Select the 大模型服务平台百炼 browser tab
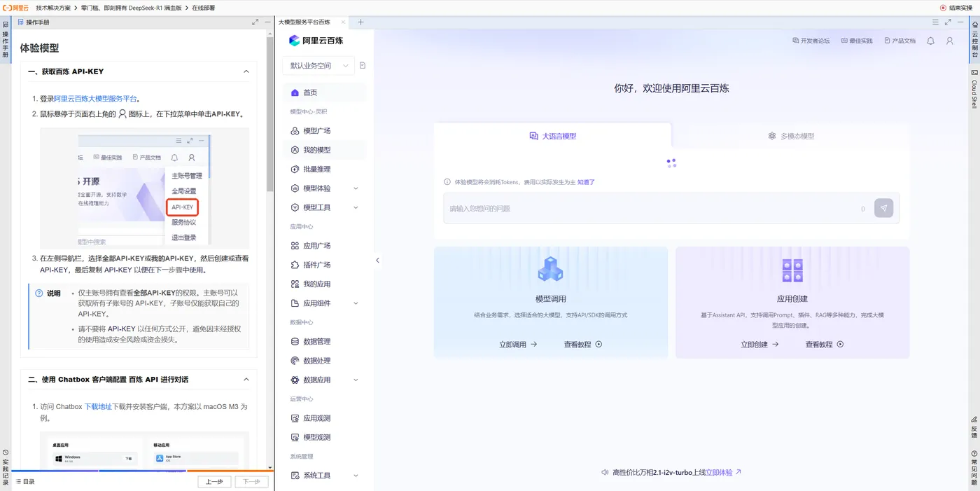 pos(304,22)
